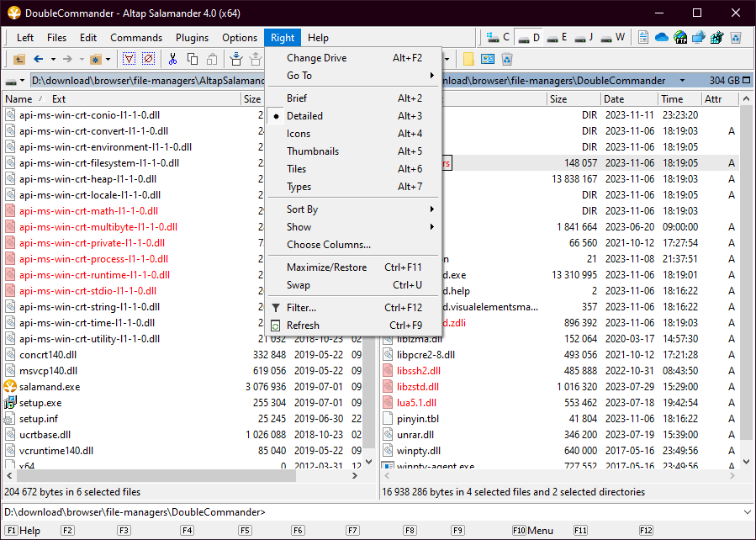The image size is (756, 540).
Task: Open the Network computers icon
Action: pos(698,37)
